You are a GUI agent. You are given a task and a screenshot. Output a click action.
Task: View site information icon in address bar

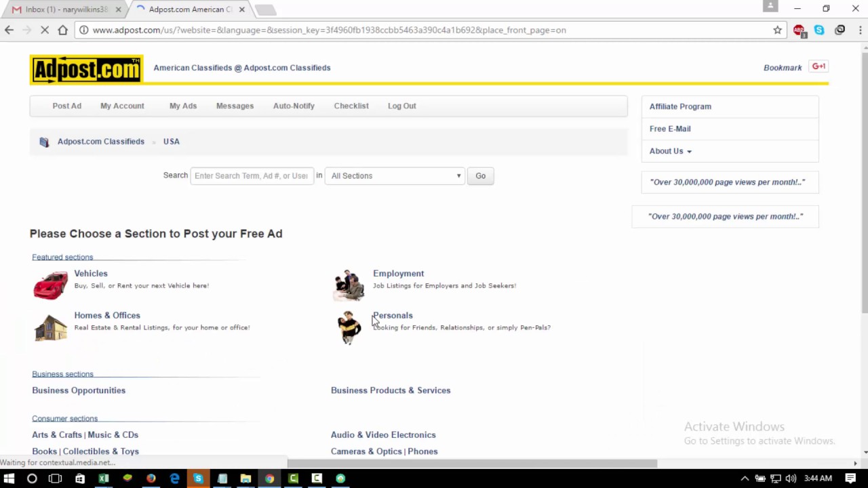click(x=83, y=30)
